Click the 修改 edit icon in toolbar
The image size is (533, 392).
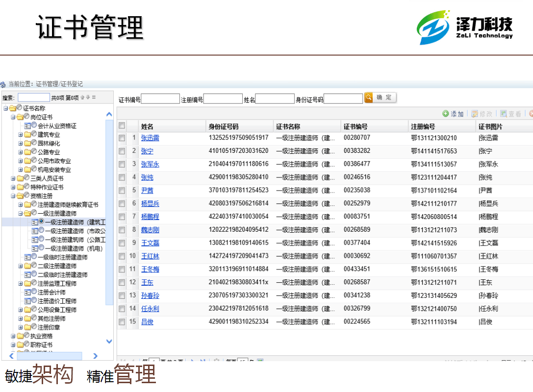click(474, 114)
